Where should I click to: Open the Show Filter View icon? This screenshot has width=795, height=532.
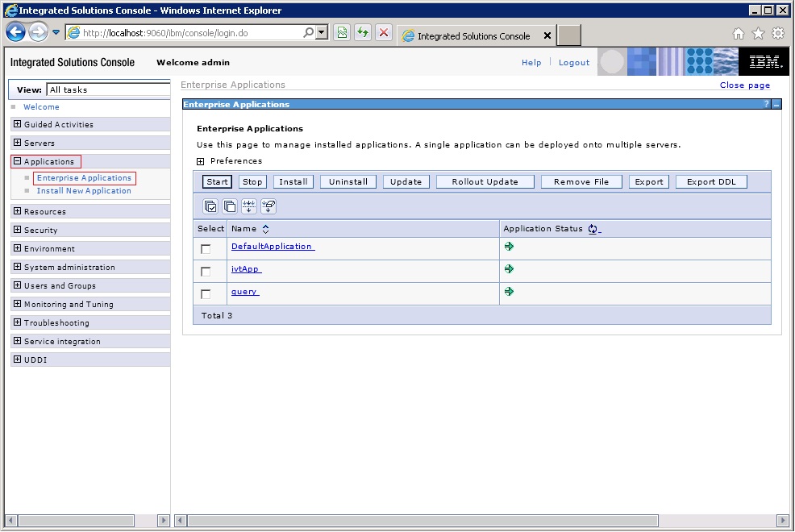coord(249,206)
